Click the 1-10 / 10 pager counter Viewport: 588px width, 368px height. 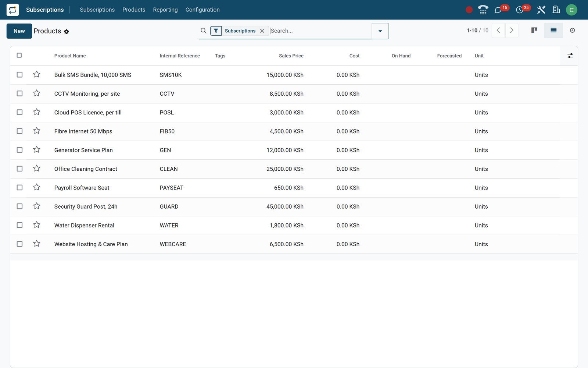477,31
